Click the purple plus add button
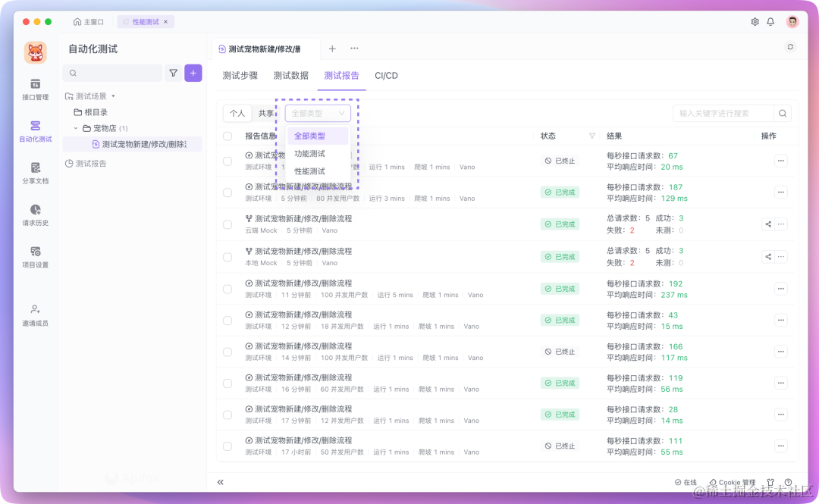819x504 pixels. coord(193,73)
